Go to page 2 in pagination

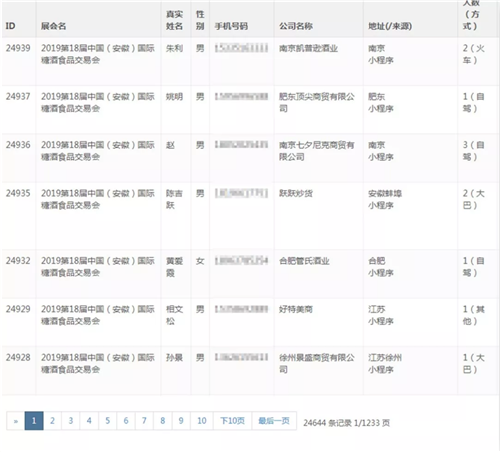52,421
